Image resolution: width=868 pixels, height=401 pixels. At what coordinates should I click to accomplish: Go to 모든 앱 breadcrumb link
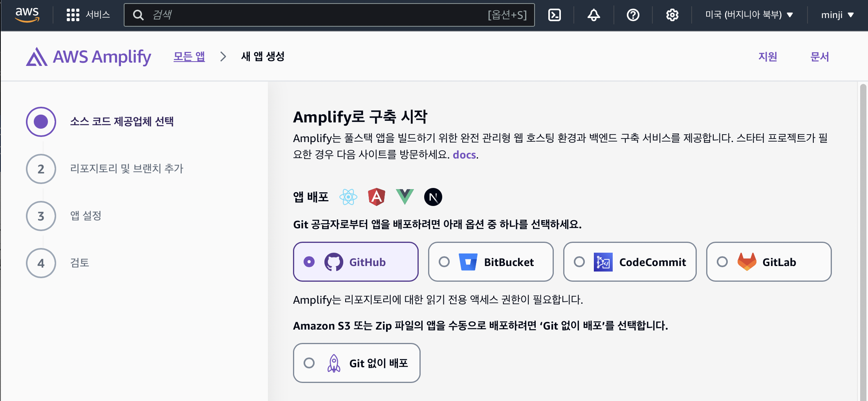coord(189,57)
